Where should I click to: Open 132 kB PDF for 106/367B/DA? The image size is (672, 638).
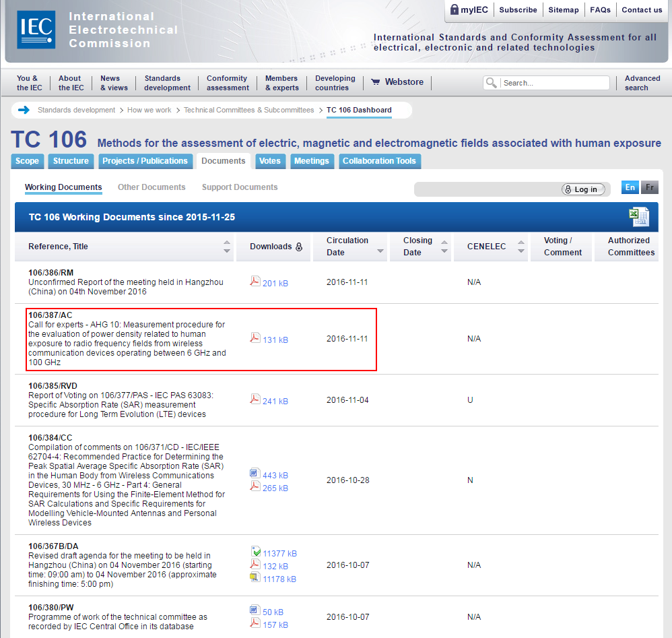click(x=269, y=565)
